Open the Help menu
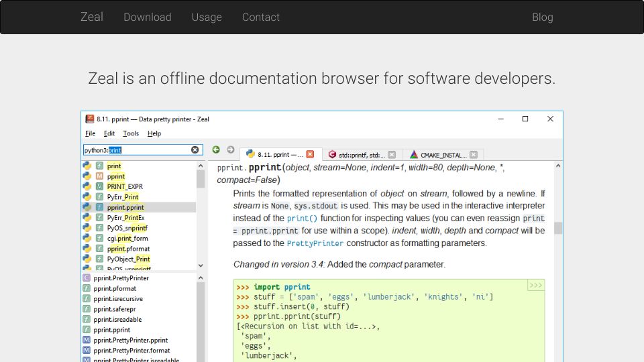This screenshot has height=362, width=644. click(x=154, y=133)
